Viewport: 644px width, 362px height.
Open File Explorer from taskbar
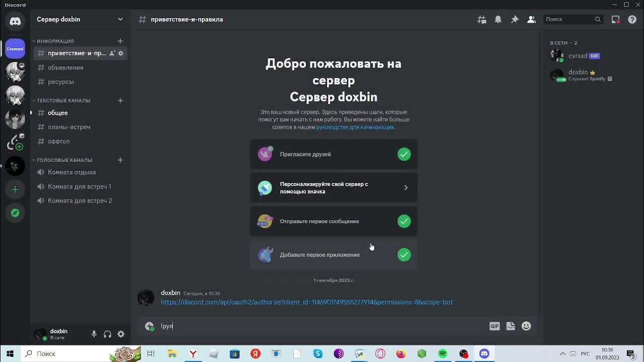[172, 353]
